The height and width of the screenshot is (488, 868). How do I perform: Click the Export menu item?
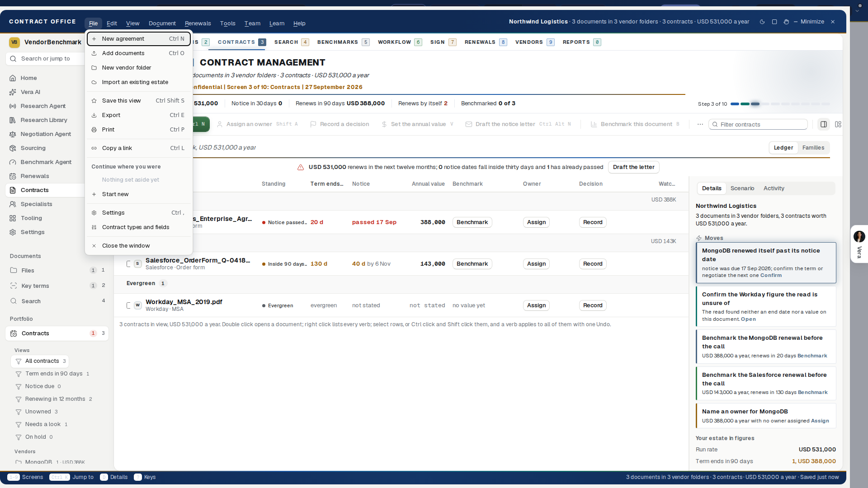pos(139,115)
